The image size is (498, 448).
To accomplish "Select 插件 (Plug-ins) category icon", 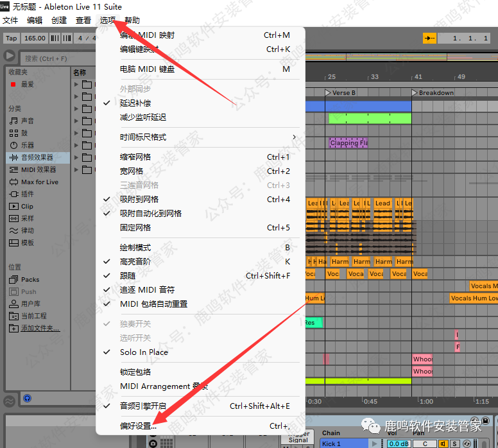I will click(x=14, y=194).
